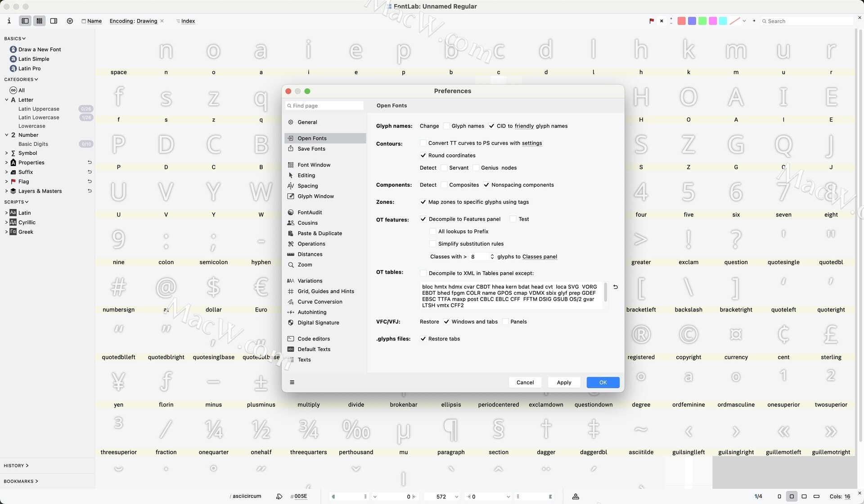Switch to glyph grid view icon
This screenshot has height=504, width=864.
point(40,21)
